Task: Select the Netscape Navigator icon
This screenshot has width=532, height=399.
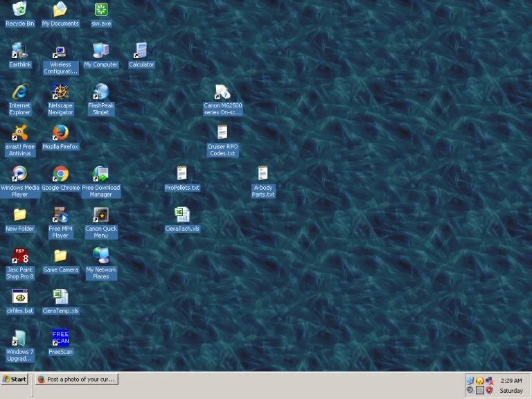Action: coord(60,91)
